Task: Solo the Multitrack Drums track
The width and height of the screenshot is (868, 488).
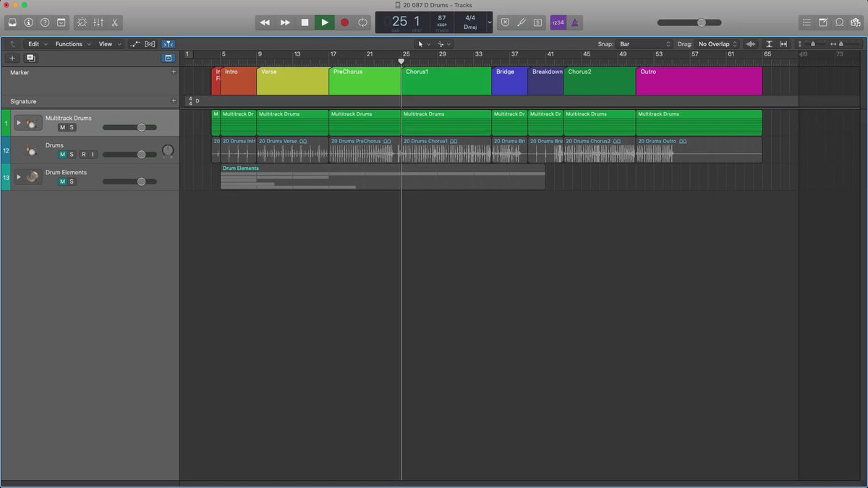Action: point(72,127)
